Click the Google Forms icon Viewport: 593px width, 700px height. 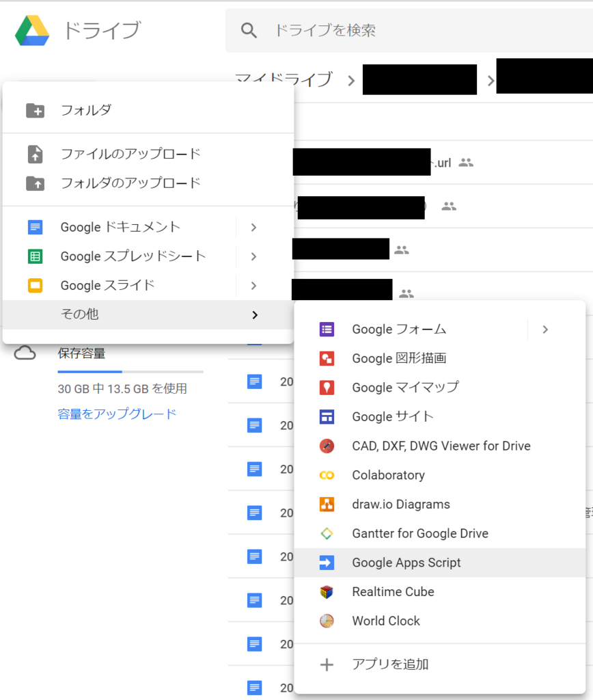pos(327,329)
